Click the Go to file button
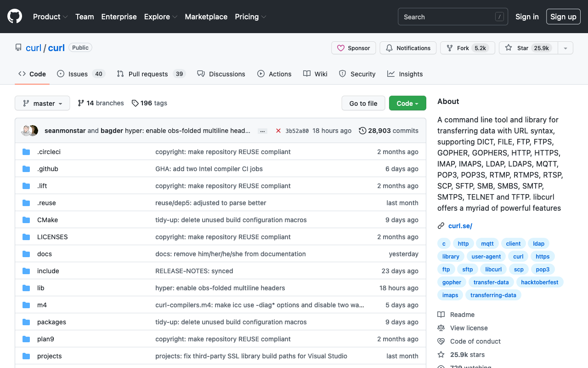The width and height of the screenshot is (588, 368). point(363,103)
